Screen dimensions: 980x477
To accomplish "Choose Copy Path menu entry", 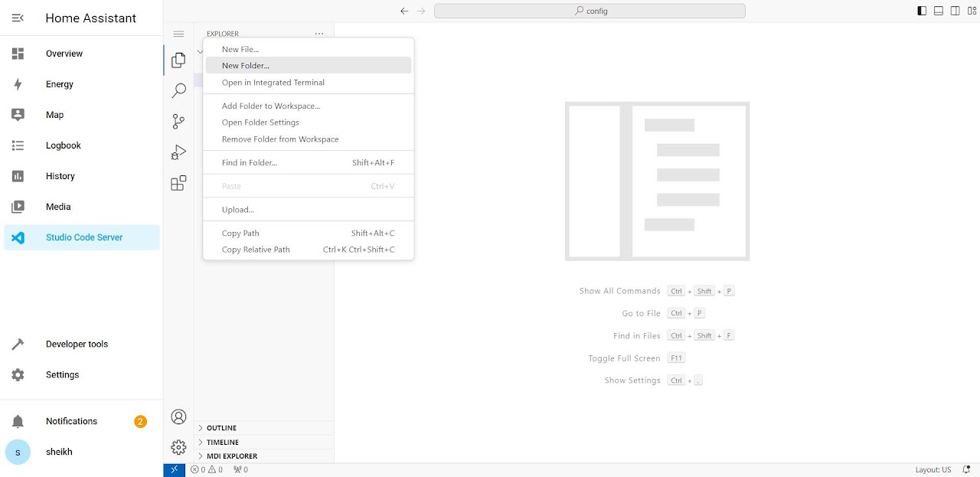I will 309,233.
